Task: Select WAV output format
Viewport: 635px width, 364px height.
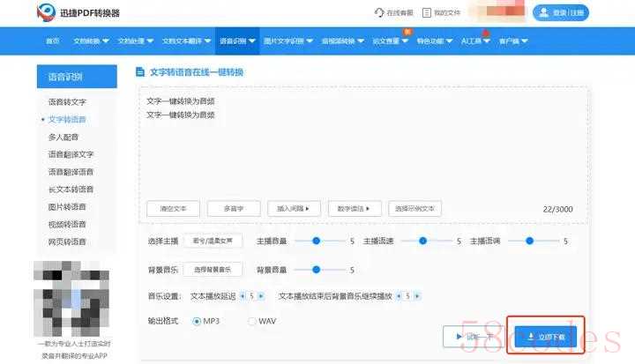Action: tap(252, 321)
